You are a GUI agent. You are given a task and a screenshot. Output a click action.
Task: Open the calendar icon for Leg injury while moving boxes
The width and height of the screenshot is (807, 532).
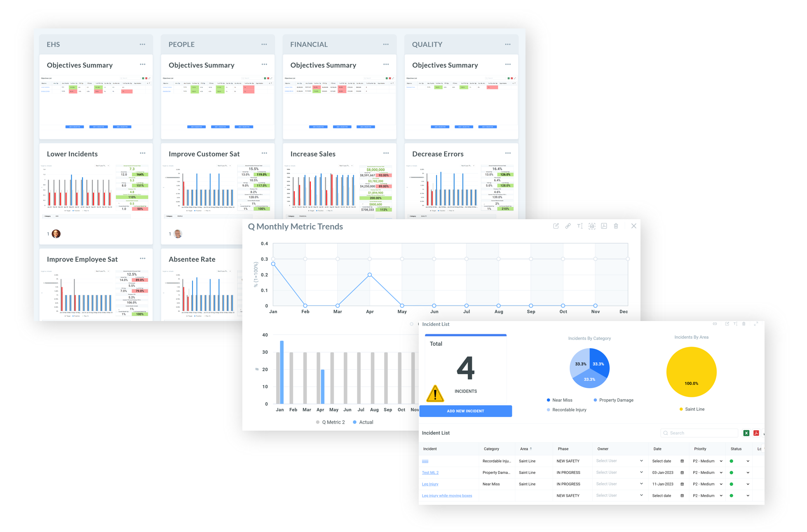[682, 496]
